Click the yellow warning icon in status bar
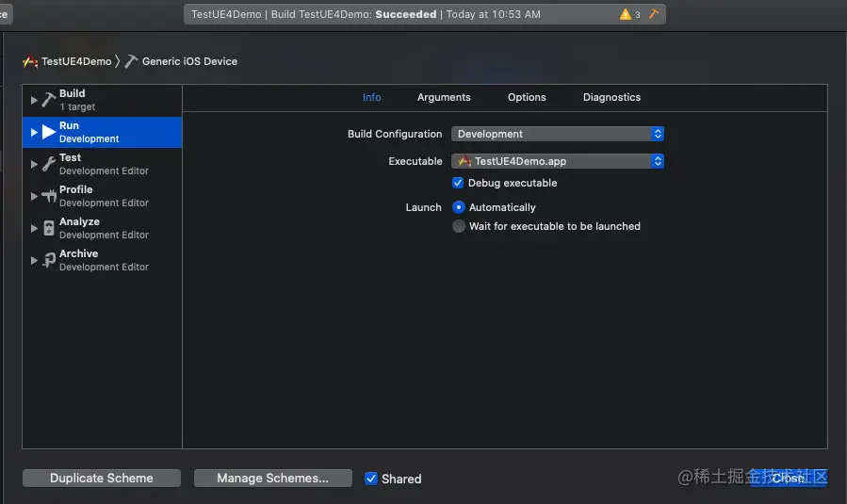Image resolution: width=847 pixels, height=504 pixels. pyautogui.click(x=626, y=14)
